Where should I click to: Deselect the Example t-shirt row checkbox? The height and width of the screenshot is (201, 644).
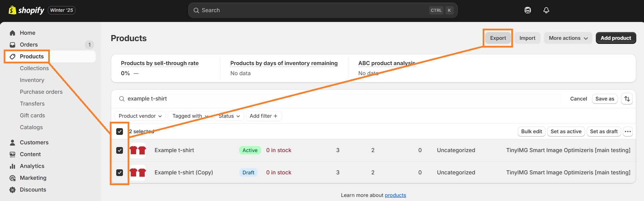tap(120, 150)
